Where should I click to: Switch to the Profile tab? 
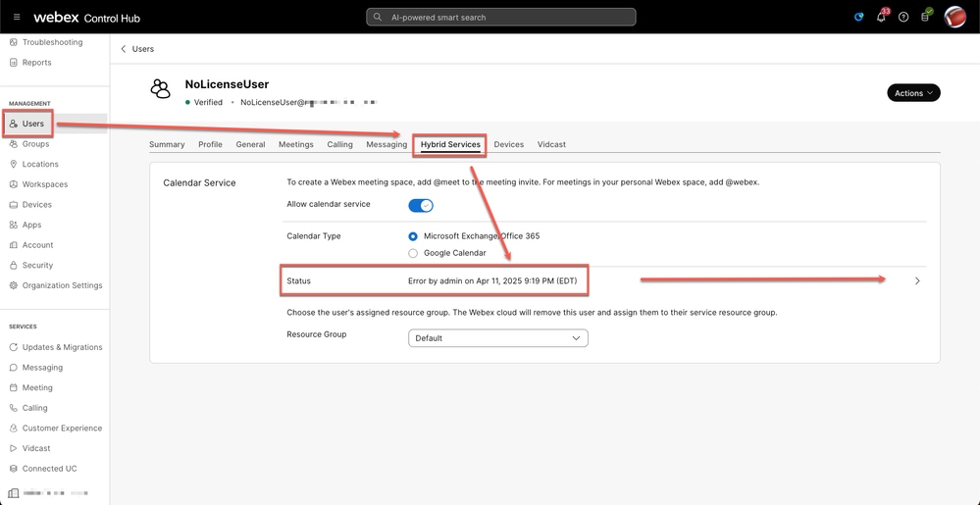coord(211,144)
